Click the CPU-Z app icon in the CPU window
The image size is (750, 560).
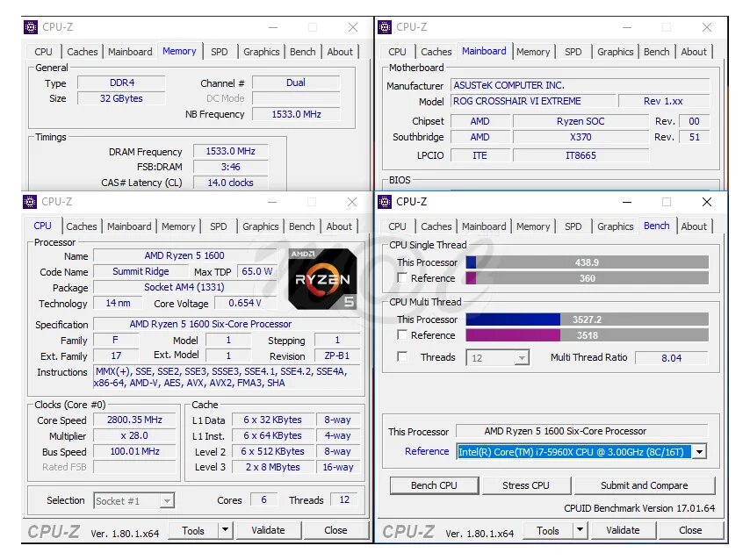click(30, 202)
